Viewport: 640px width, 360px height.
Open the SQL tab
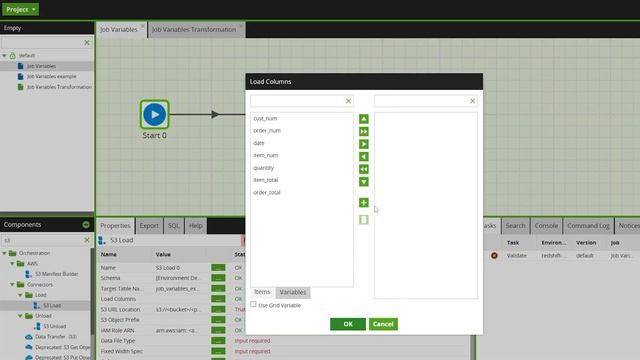(173, 226)
